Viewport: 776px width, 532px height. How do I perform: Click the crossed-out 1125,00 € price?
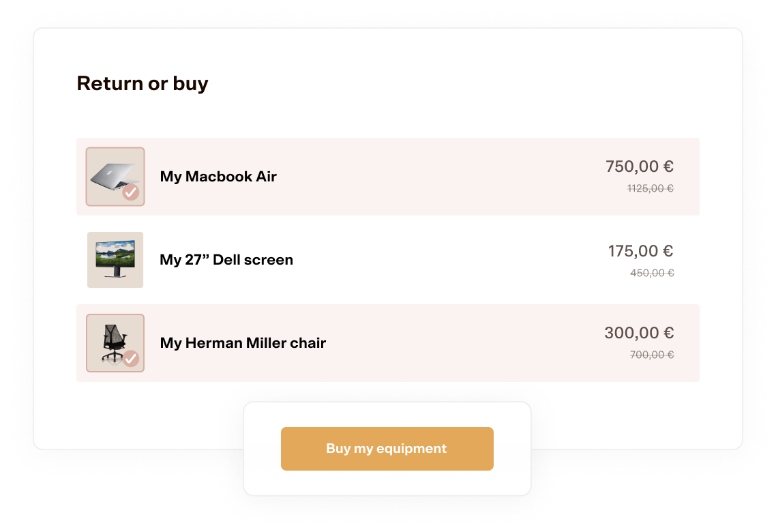651,188
